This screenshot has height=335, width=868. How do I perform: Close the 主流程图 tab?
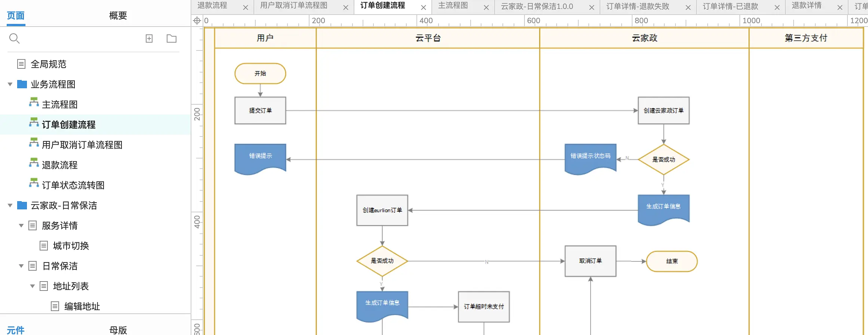[x=486, y=7]
